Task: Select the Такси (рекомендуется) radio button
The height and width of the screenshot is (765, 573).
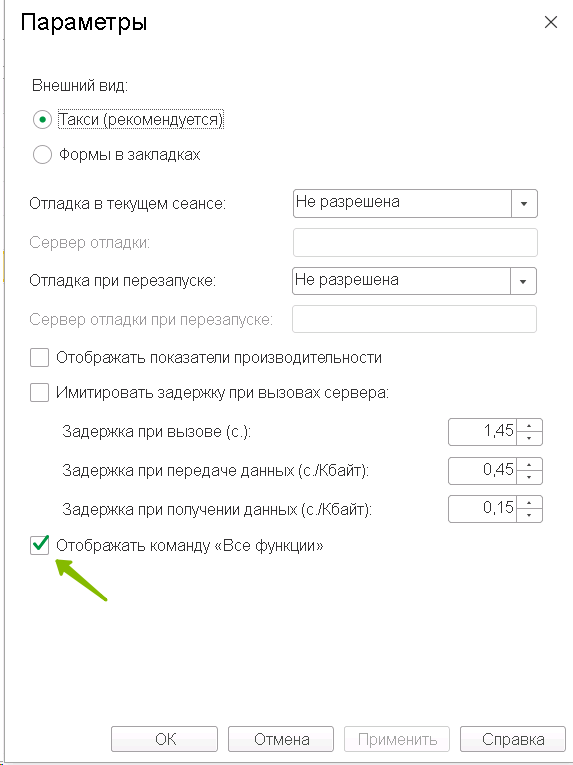Action: point(42,120)
